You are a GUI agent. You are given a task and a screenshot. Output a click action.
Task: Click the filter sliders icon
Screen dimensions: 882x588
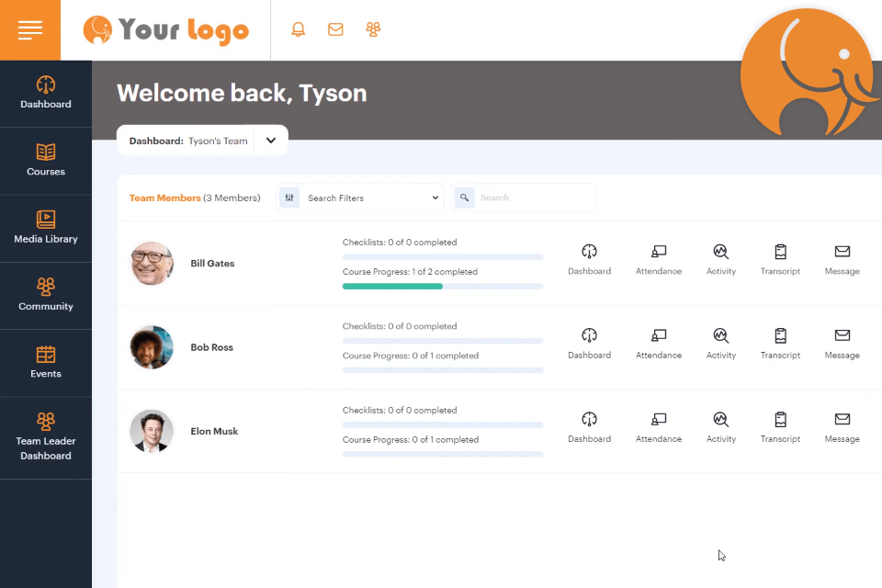[289, 198]
